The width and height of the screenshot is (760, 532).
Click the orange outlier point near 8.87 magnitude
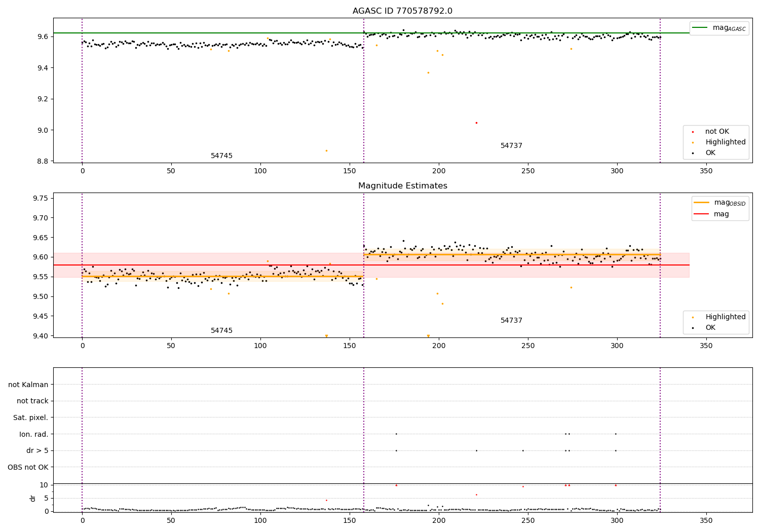pos(326,150)
